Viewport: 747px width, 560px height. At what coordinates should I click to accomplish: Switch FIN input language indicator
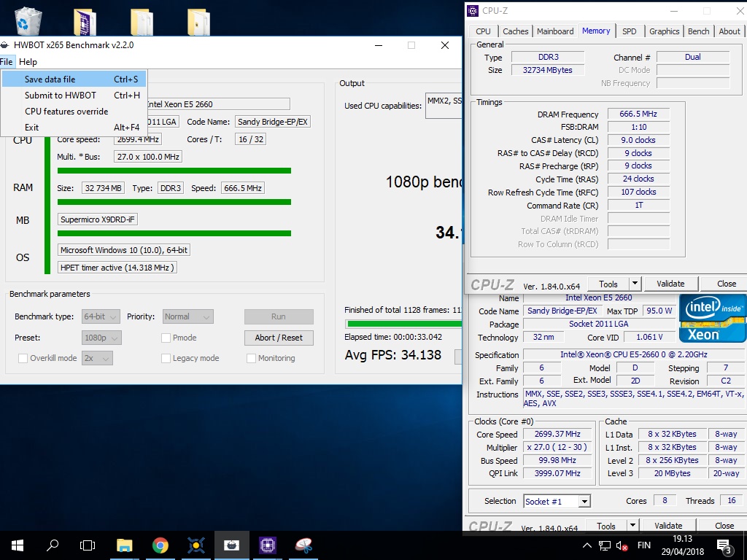643,545
